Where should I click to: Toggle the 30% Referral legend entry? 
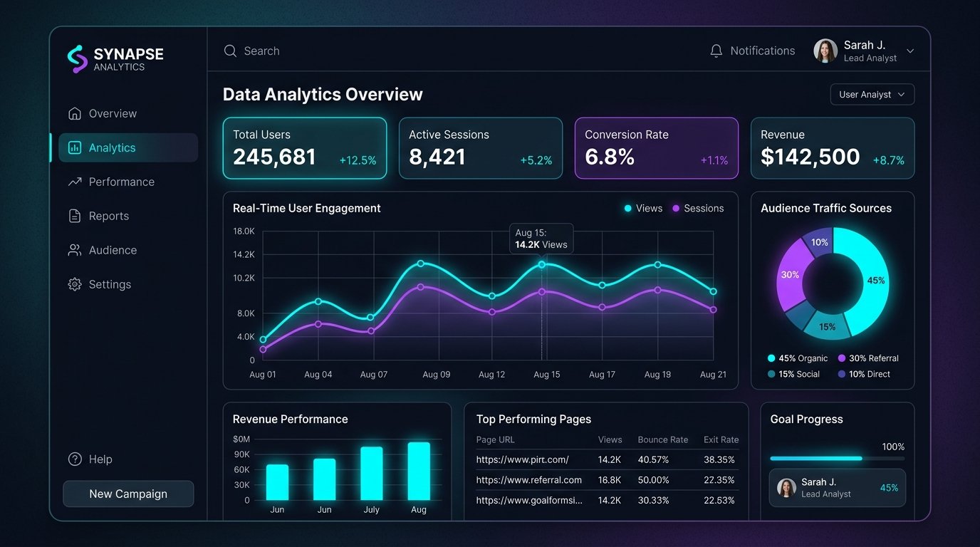point(868,358)
